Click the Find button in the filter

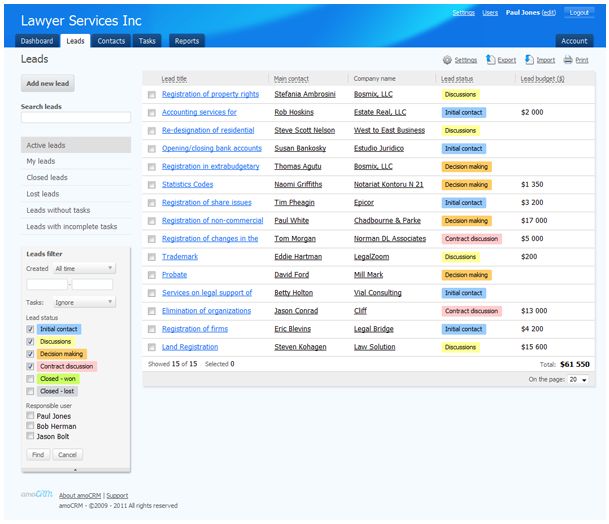(38, 454)
